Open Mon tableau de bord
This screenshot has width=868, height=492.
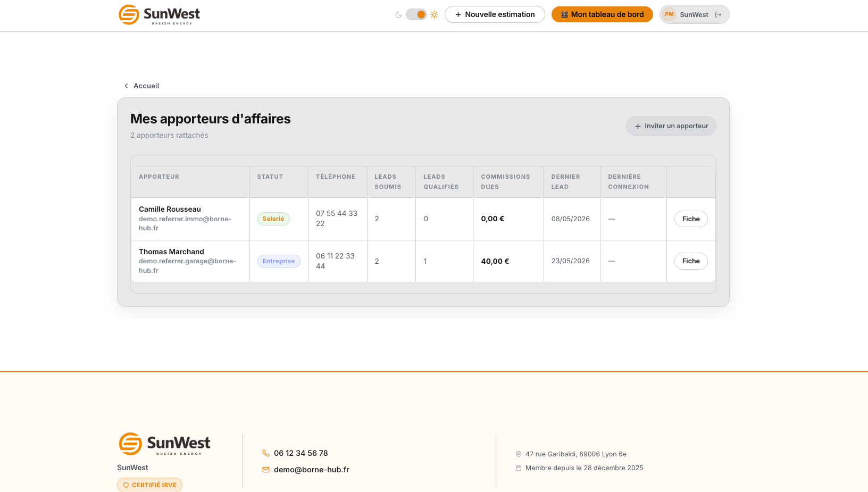point(602,14)
